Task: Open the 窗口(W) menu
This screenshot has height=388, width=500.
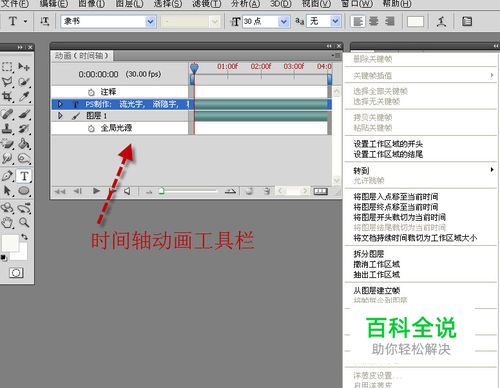Action: tap(357, 4)
